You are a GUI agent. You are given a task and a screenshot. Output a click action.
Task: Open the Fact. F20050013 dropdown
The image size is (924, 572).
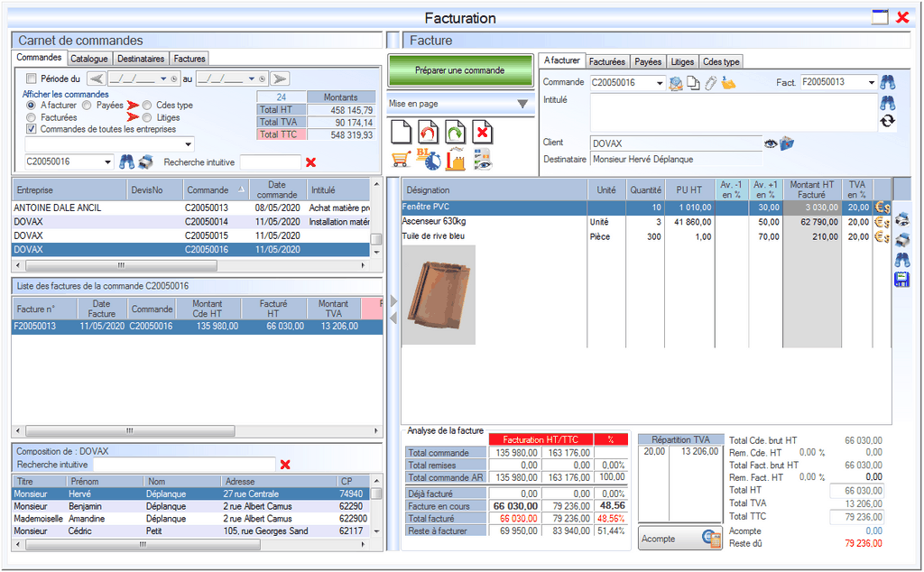871,82
